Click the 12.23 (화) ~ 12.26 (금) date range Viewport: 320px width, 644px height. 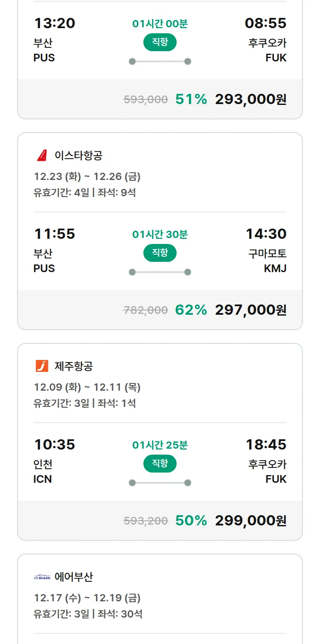[87, 176]
